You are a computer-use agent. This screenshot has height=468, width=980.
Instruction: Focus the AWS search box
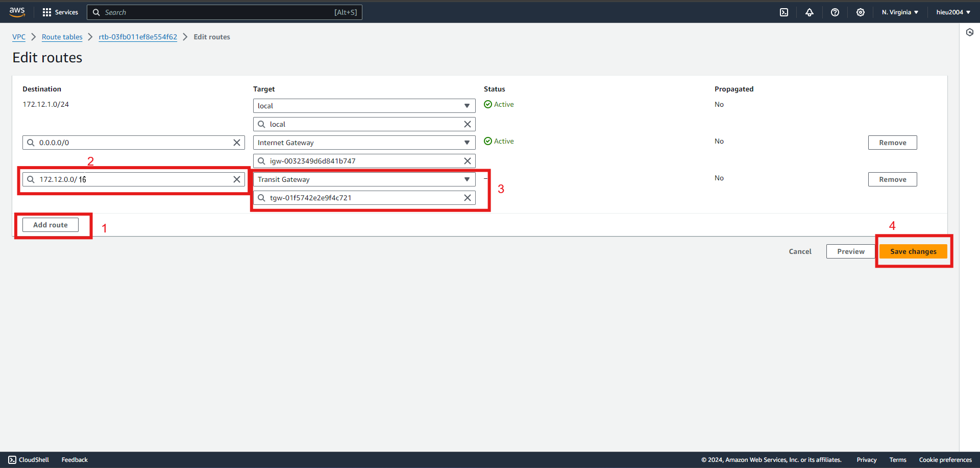click(x=225, y=12)
